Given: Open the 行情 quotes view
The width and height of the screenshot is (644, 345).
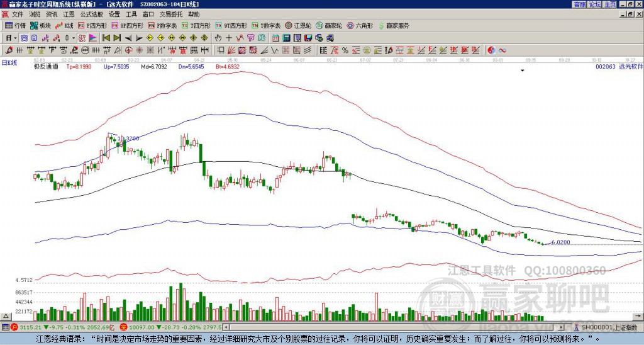Looking at the screenshot, I should click(x=16, y=25).
